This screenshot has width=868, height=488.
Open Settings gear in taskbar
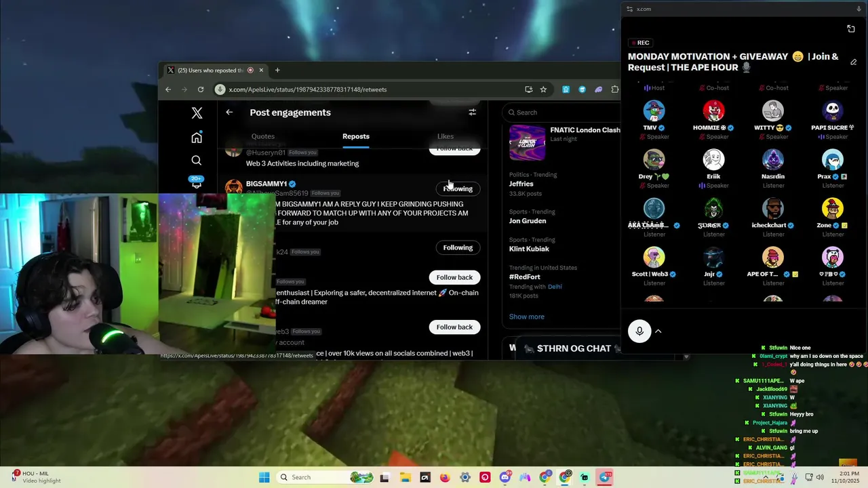coord(465,477)
